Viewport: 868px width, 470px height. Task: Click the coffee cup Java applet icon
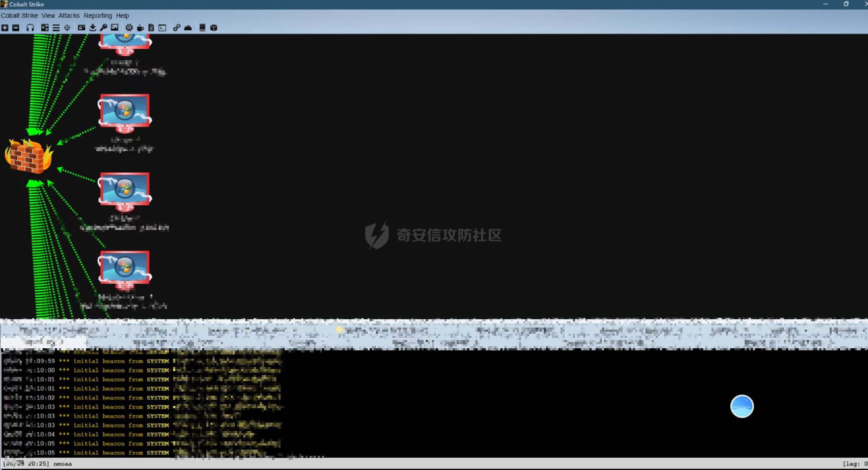(x=140, y=28)
